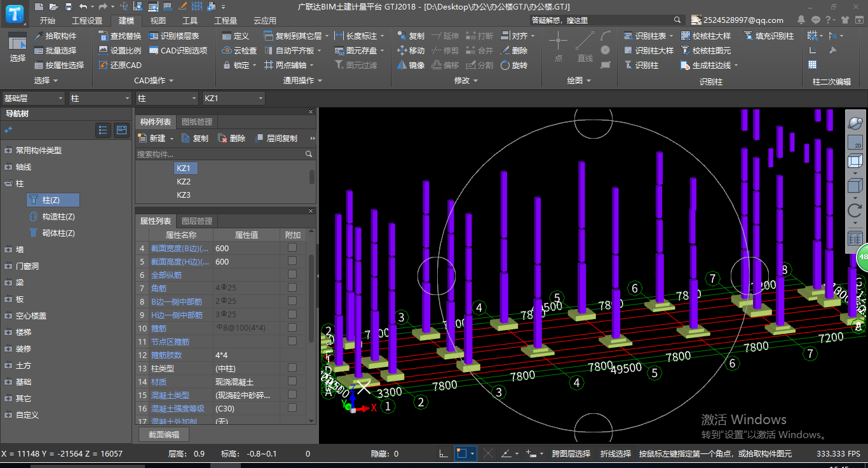Tick 附加 checkbox for 截面高度 row
The image size is (868, 468).
coord(292,261)
